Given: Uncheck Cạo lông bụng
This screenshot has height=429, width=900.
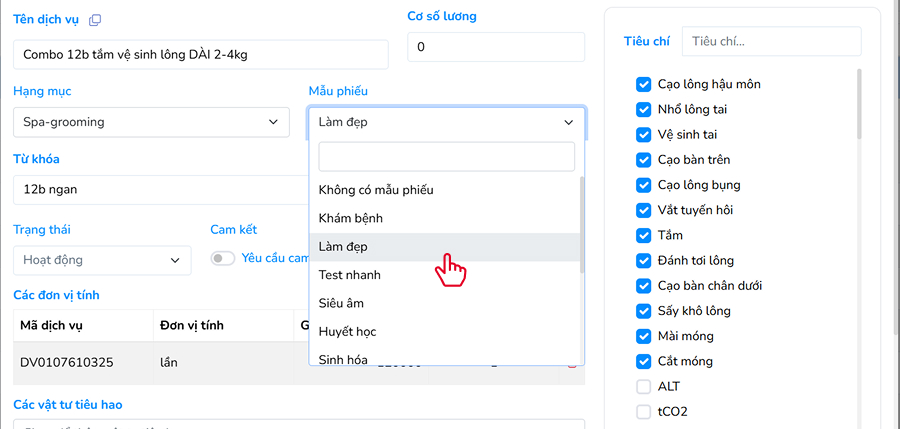Looking at the screenshot, I should click(x=643, y=185).
